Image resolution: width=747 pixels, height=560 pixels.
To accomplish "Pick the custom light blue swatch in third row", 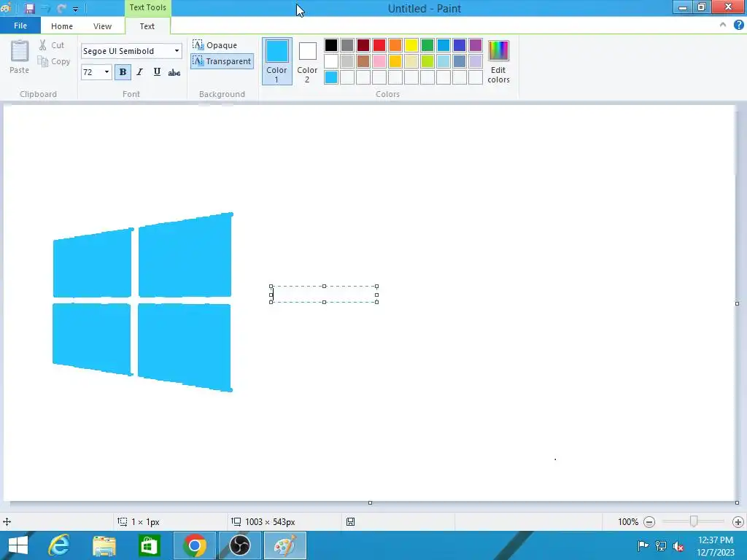I will point(331,77).
